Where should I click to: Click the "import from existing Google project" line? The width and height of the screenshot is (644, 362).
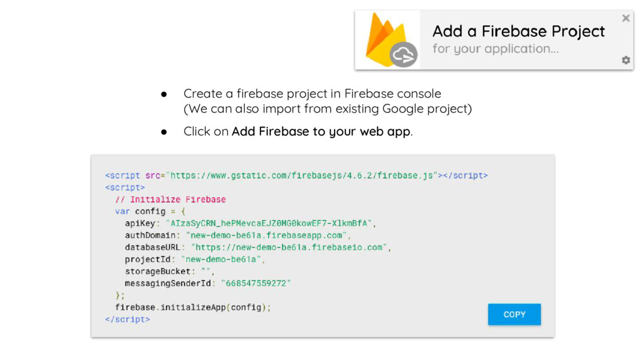(327, 109)
